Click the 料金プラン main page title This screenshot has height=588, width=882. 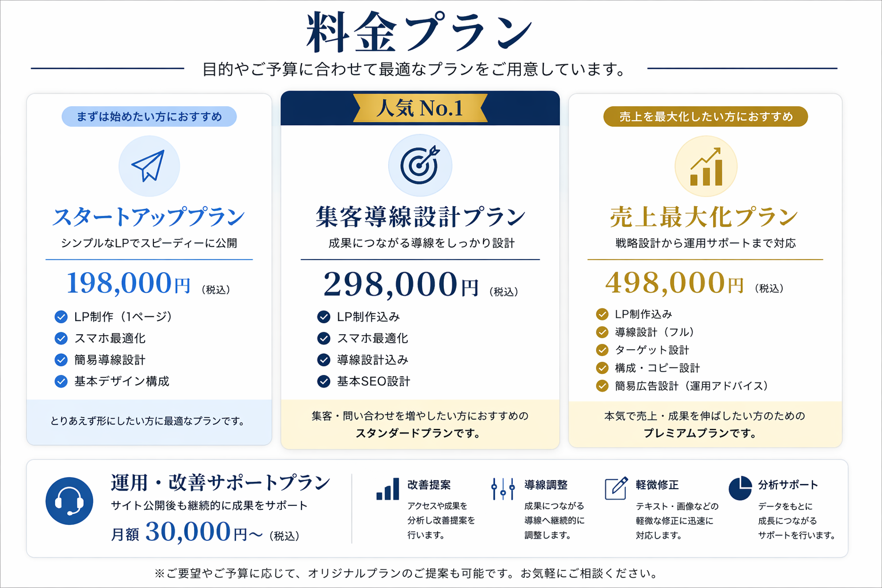click(419, 33)
